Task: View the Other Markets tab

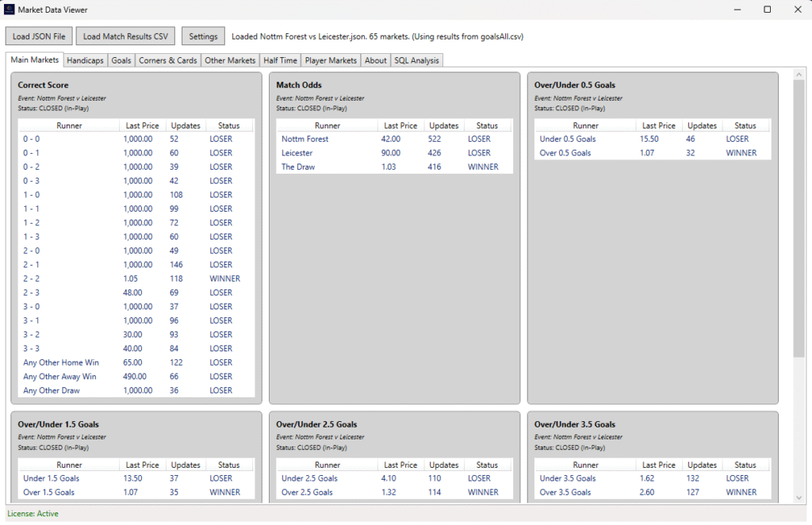Action: coord(230,59)
